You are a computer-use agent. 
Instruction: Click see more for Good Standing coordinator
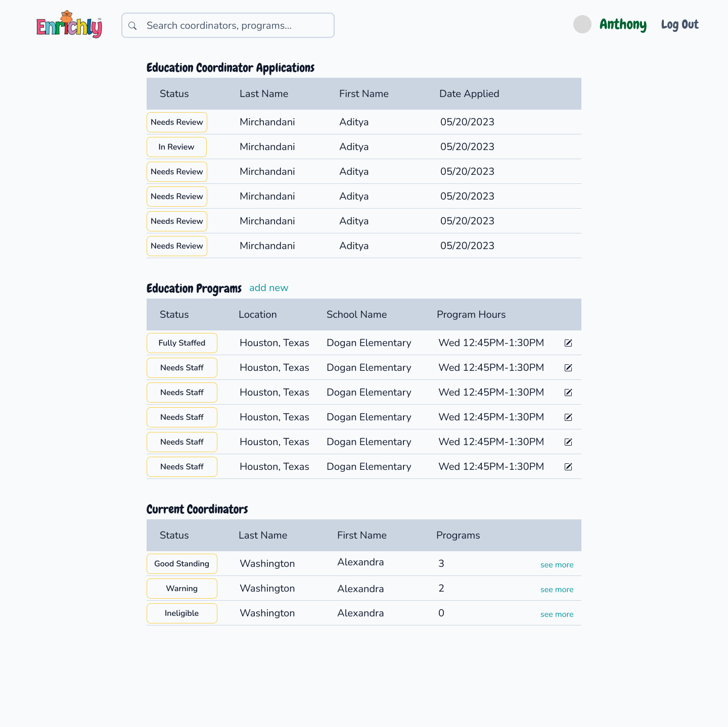[557, 565]
